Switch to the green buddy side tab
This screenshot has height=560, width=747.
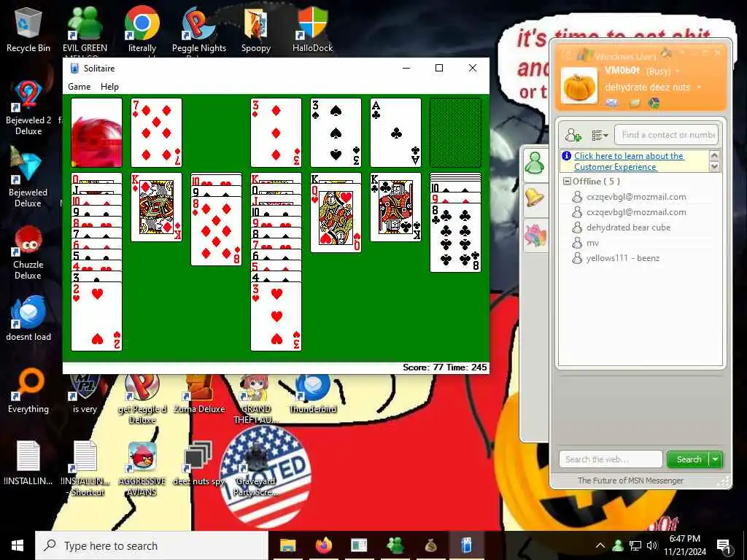535,164
